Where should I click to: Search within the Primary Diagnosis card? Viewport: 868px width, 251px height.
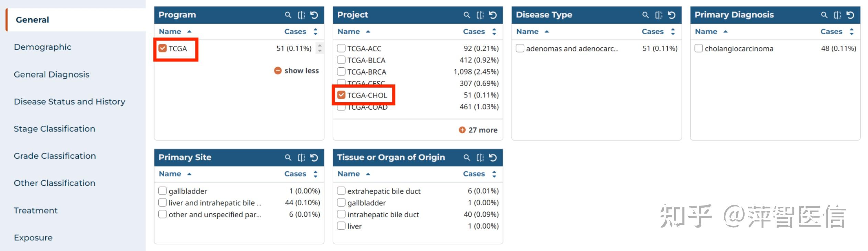pyautogui.click(x=824, y=15)
